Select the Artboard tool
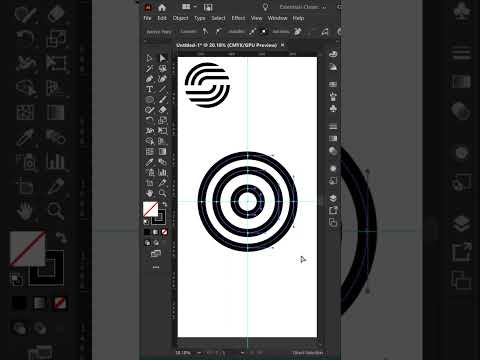 149,183
